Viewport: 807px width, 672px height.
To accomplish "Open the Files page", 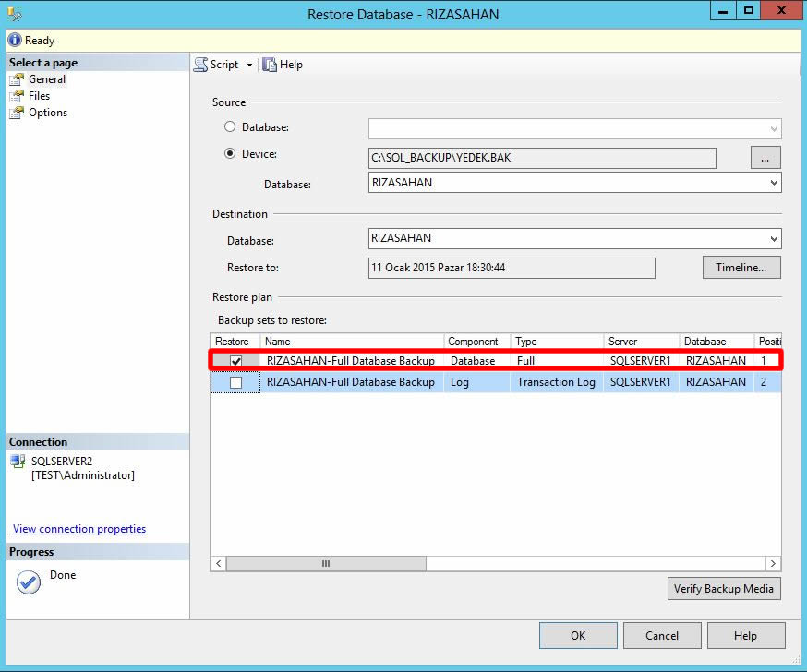I will coord(39,96).
